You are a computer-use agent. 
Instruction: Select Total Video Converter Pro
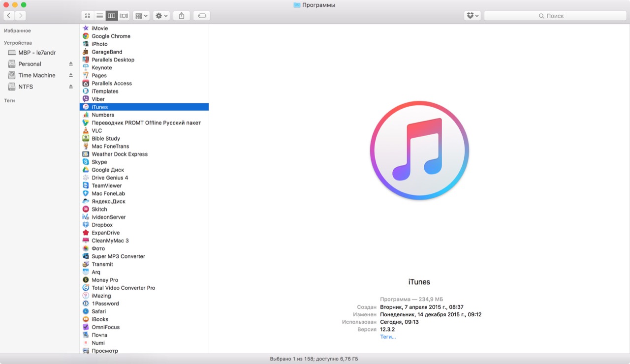pyautogui.click(x=144, y=288)
